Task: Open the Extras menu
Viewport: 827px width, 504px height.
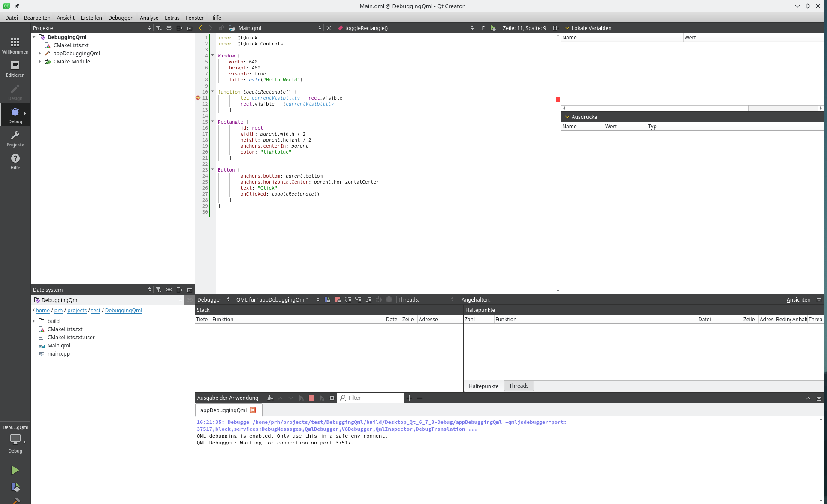Action: 172,18
